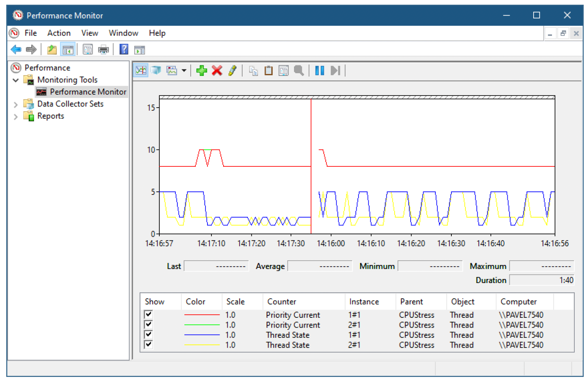Open the View menu
The height and width of the screenshot is (382, 588).
click(x=90, y=33)
